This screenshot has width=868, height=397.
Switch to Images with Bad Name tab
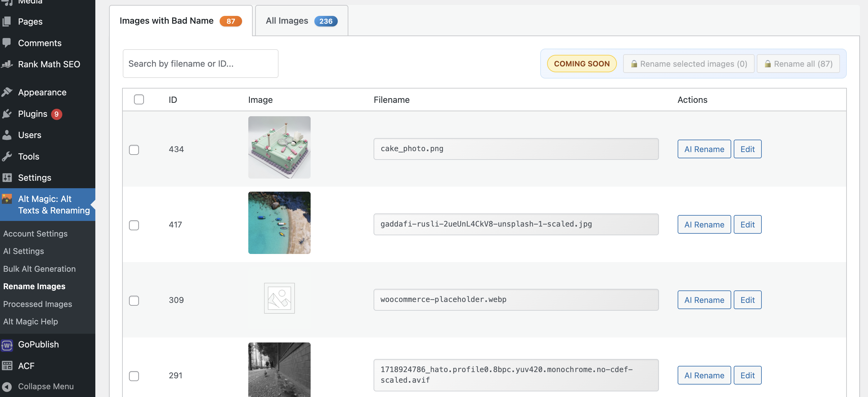[x=181, y=21]
